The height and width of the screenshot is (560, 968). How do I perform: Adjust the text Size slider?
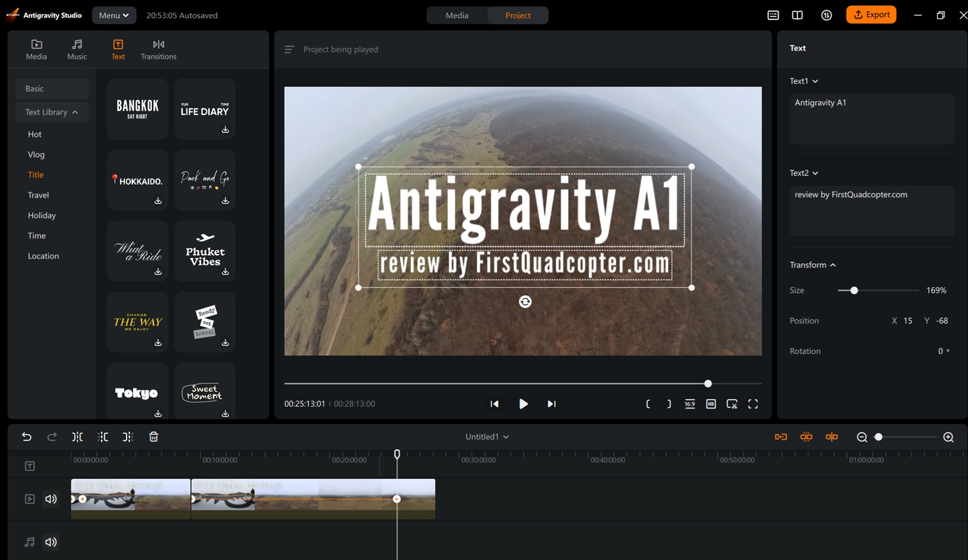[x=854, y=290]
